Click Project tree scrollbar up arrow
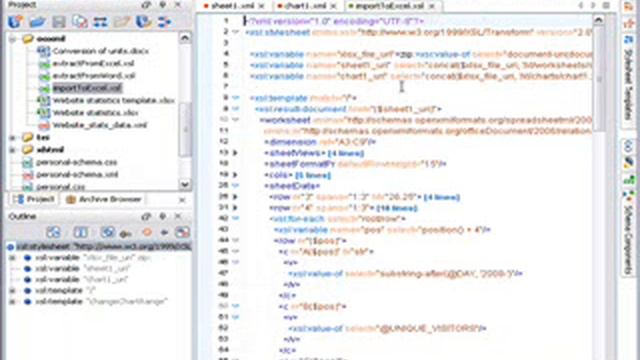Screen dimensions: 640x360 pyautogui.click(x=184, y=38)
